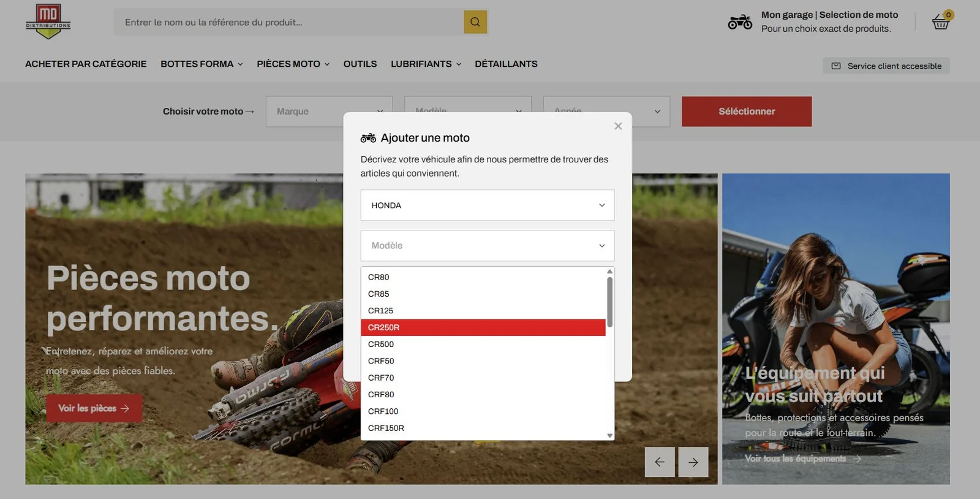
Task: Select CR85 from the model list
Action: click(483, 294)
